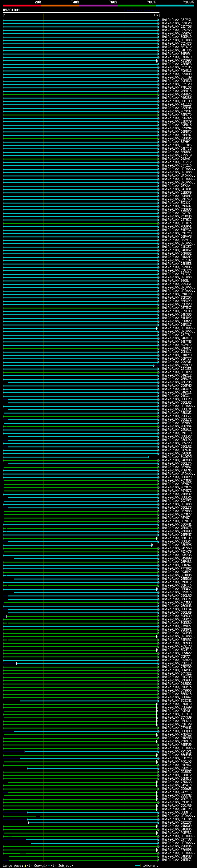Click the arrowhead of the UniRef100_B0S6P5 alignment

tap(148, 457)
